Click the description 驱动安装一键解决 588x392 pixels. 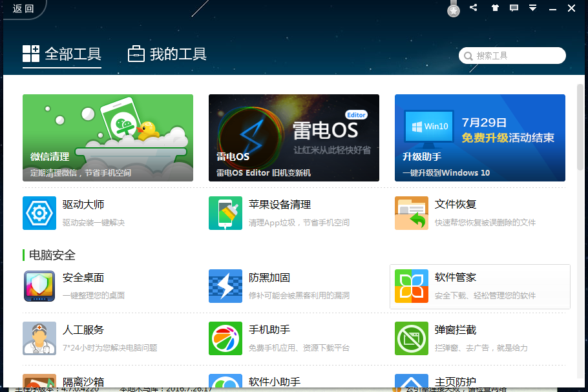pyautogui.click(x=94, y=223)
